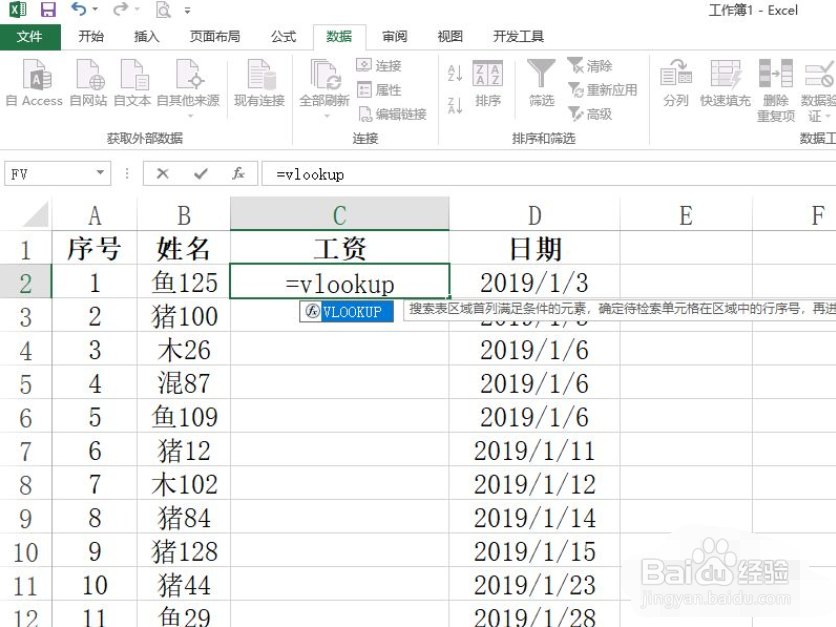Image resolution: width=836 pixels, height=627 pixels.
Task: Click cell B2 containing 鱼125
Action: [183, 282]
